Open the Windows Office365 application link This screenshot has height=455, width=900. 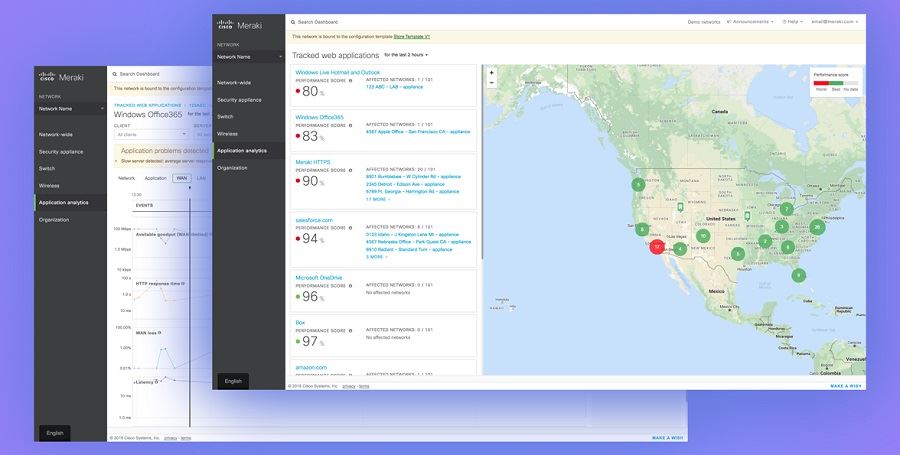319,117
